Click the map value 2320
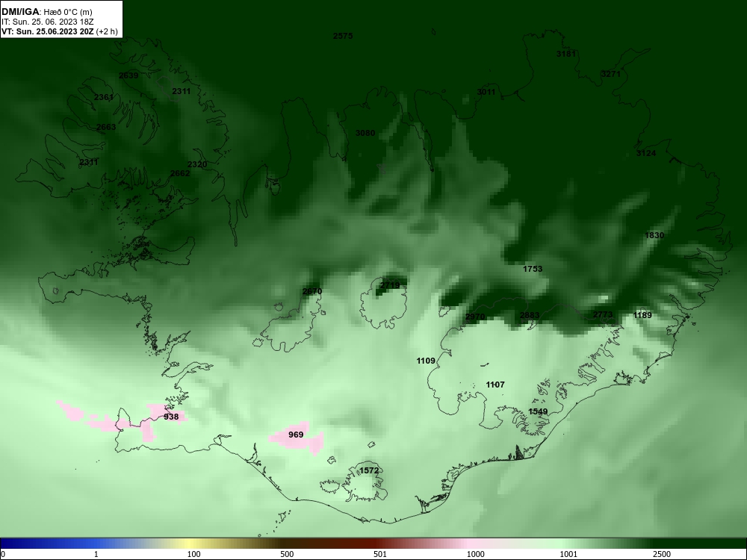 pyautogui.click(x=197, y=165)
